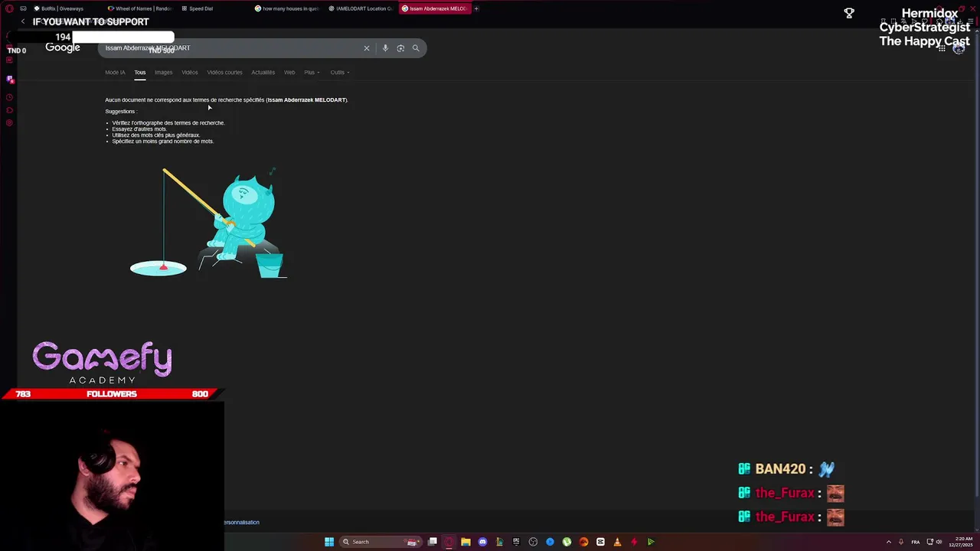This screenshot has height=551, width=980.
Task: Submit search with magnifying glass icon
Action: point(416,48)
